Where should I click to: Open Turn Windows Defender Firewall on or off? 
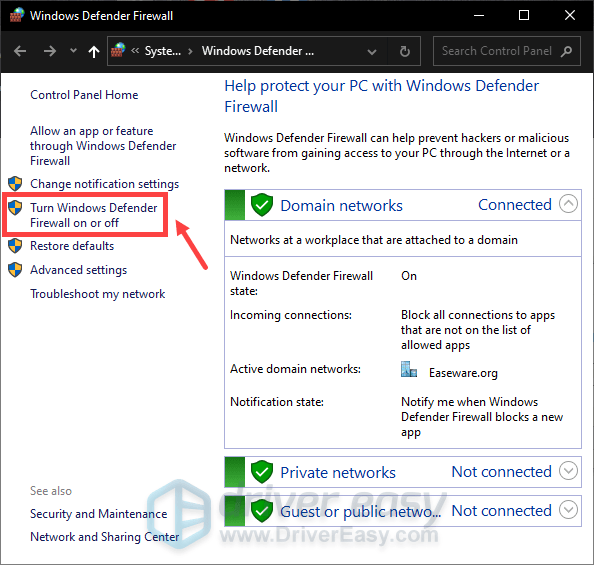94,215
